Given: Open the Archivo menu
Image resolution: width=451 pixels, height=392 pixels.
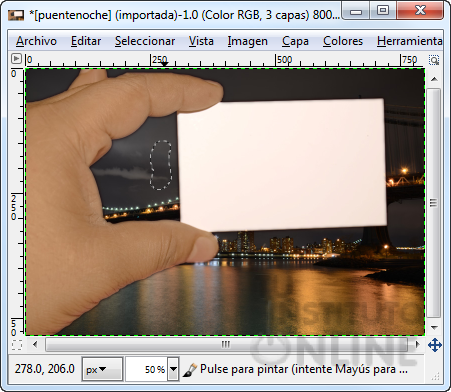Looking at the screenshot, I should click(36, 41).
